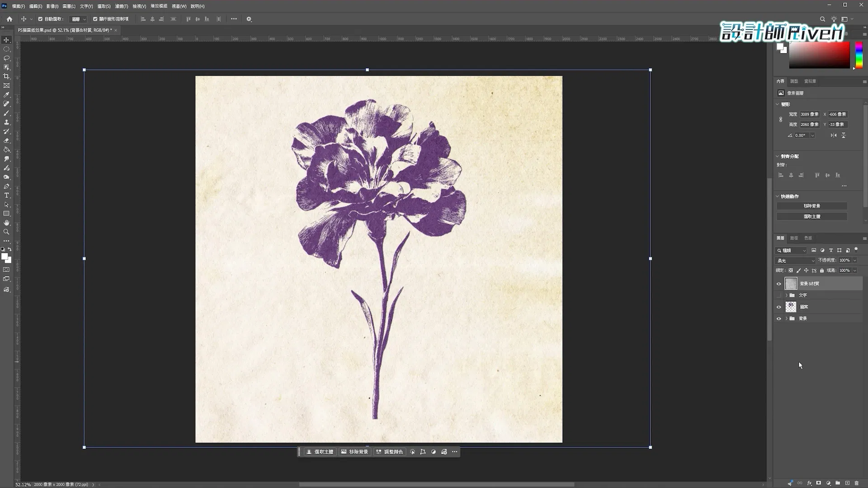Click the delete layer trash icon
Screen dimensions: 868x488
(x=857, y=483)
